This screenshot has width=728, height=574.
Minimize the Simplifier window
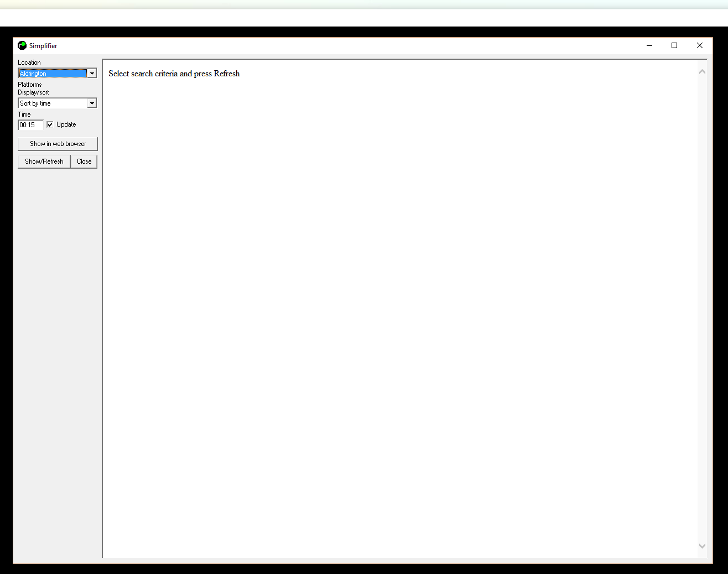(x=649, y=45)
